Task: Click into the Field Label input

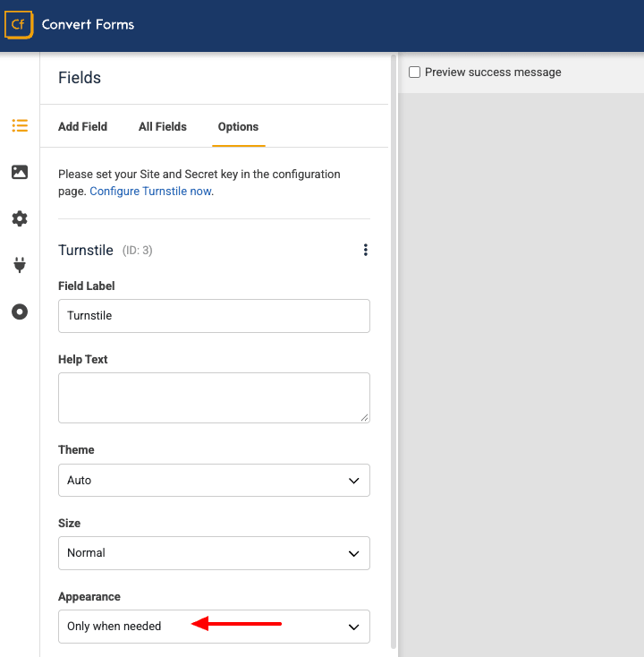Action: [214, 316]
